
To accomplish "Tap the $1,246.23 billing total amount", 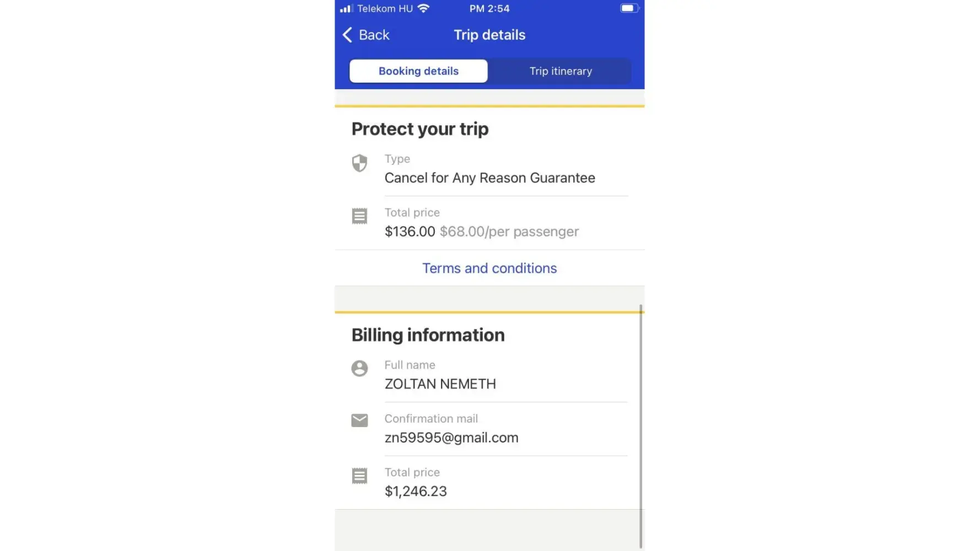I will 416,491.
